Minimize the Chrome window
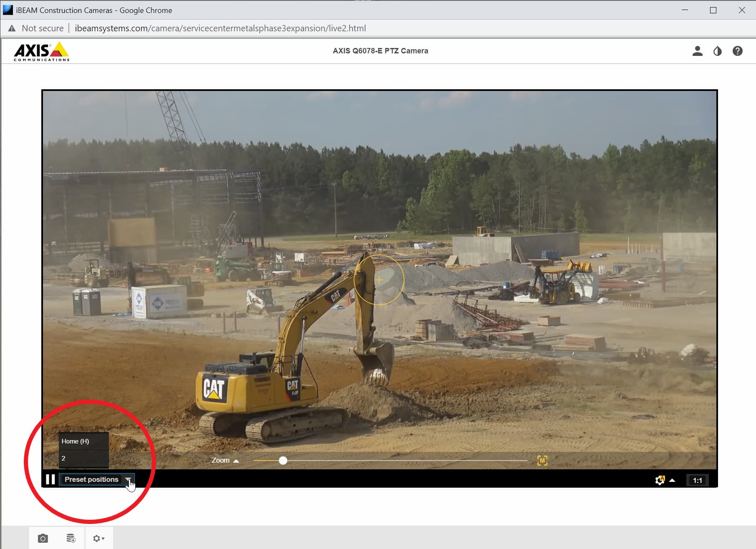Image resolution: width=756 pixels, height=549 pixels. coord(685,10)
